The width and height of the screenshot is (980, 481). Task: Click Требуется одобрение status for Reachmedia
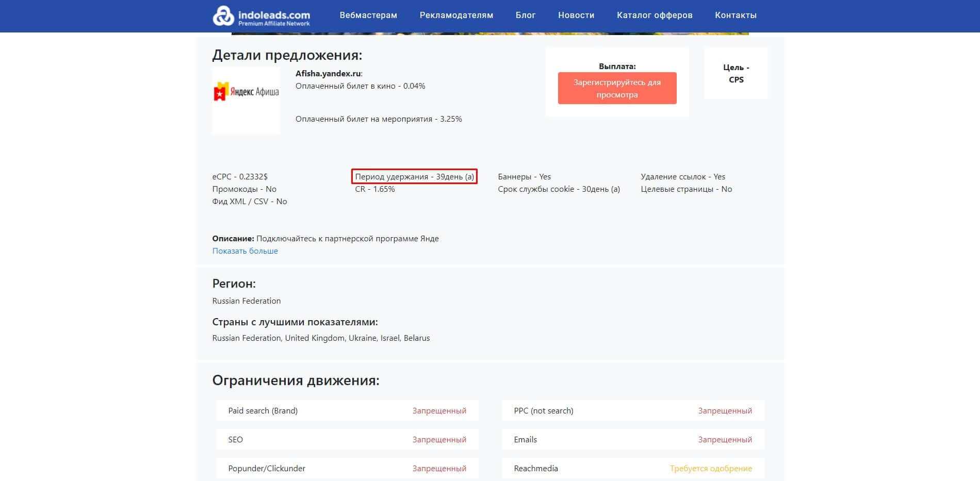coord(710,469)
